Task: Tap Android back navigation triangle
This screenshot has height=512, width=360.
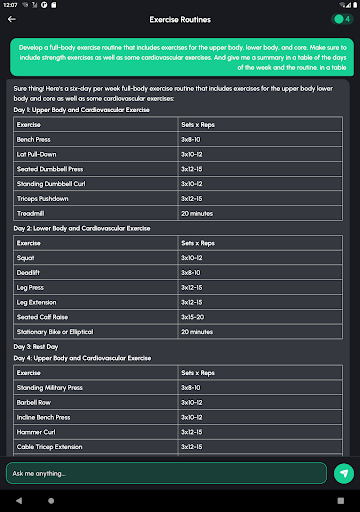Action: tap(19, 501)
